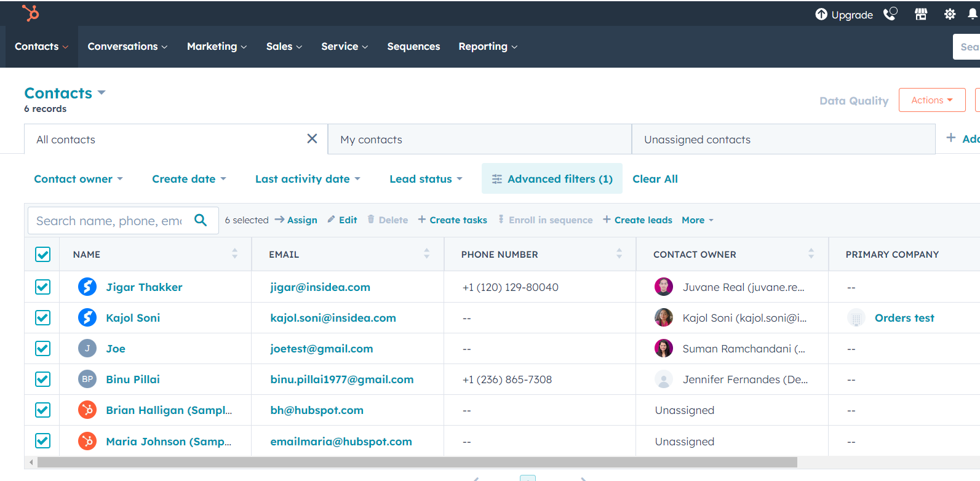Open the notifications bell icon

[973, 14]
